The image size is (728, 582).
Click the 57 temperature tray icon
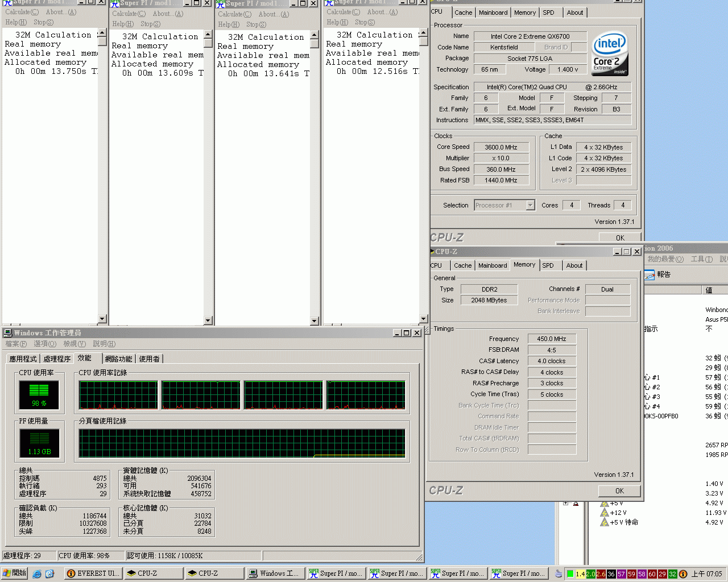(x=621, y=574)
